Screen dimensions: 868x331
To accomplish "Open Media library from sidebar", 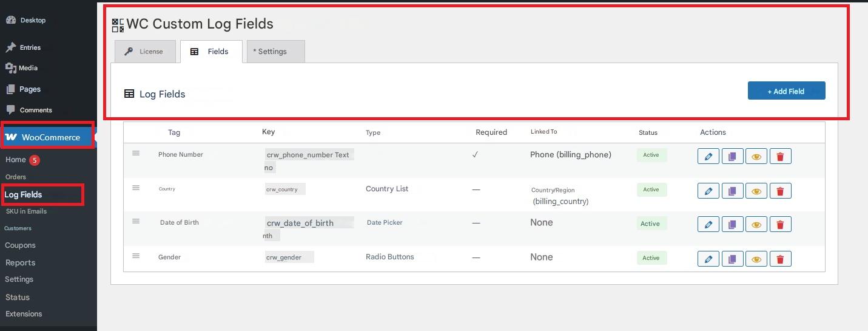I will tap(28, 68).
